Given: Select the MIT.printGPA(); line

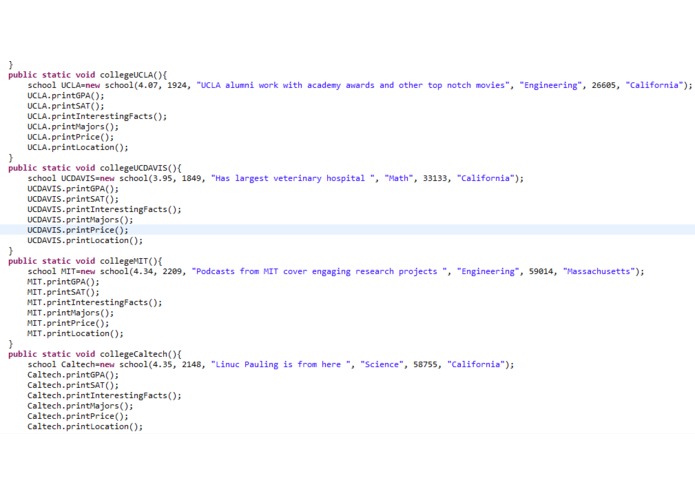Looking at the screenshot, I should 63,282.
